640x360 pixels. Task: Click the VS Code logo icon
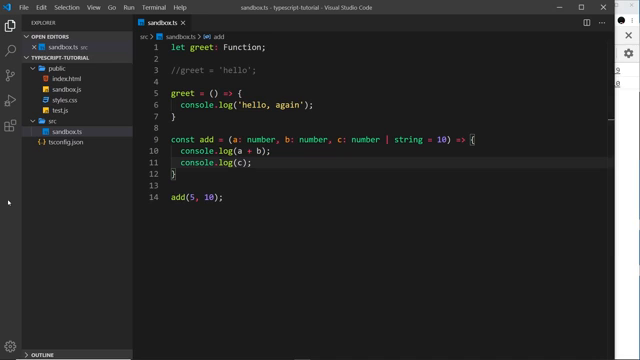[x=7, y=7]
